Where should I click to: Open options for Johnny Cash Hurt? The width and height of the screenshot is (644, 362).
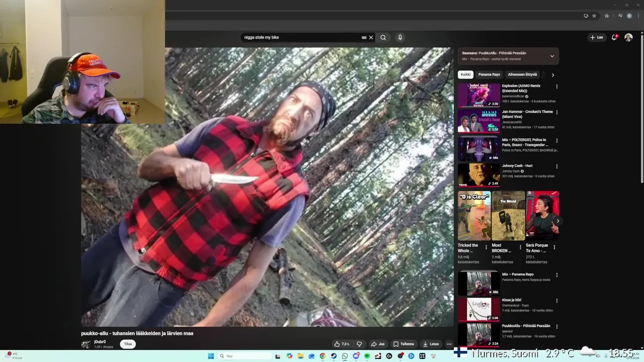pyautogui.click(x=556, y=166)
